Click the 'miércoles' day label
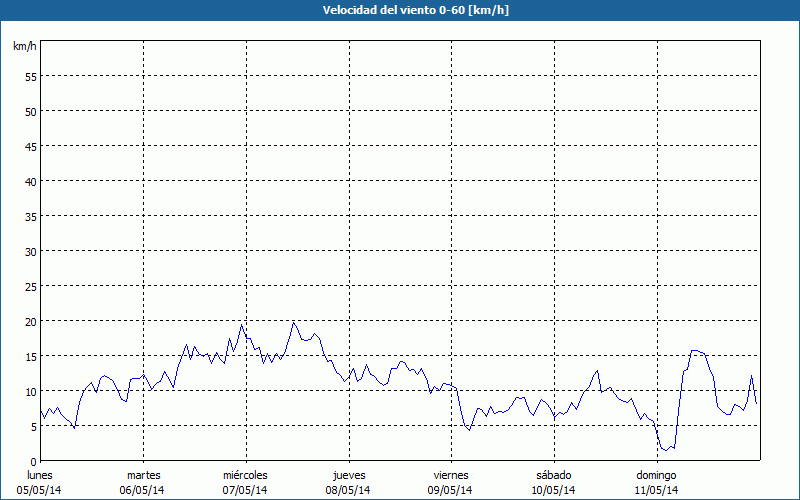This screenshot has height=500, width=800. [245, 475]
